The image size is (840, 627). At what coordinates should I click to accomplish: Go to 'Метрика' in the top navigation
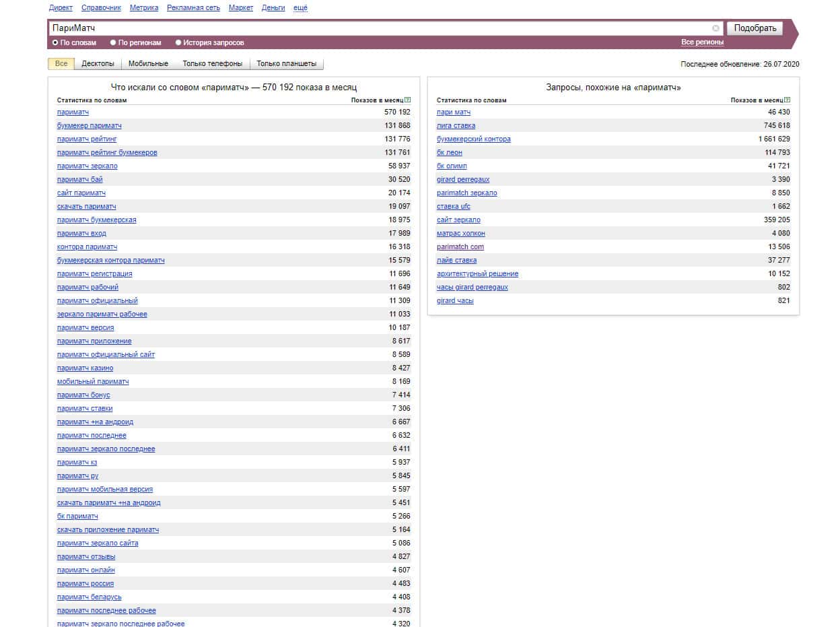(x=144, y=8)
